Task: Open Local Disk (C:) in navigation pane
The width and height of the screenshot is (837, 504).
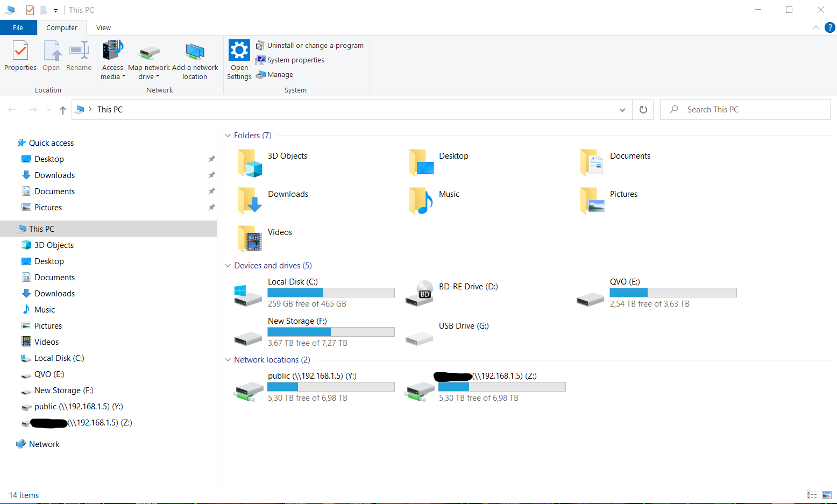Action: tap(59, 358)
